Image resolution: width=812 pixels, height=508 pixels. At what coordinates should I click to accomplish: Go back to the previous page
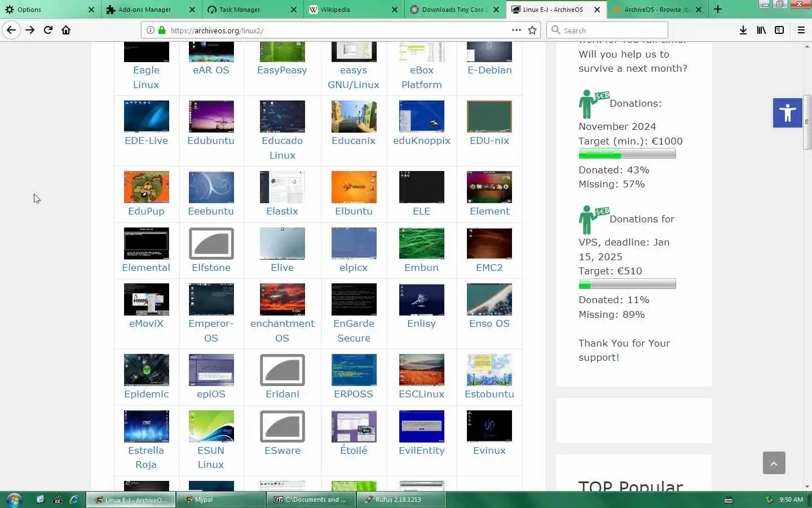pyautogui.click(x=11, y=30)
